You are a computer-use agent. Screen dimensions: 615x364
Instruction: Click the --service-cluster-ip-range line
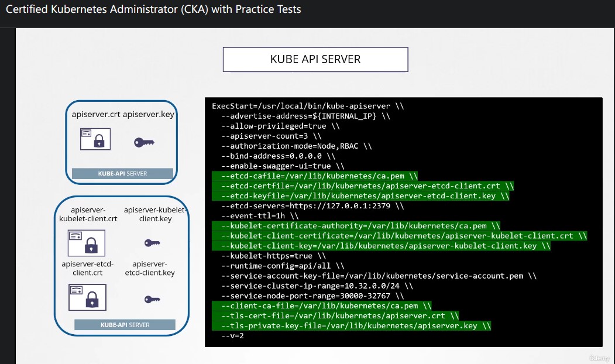317,286
